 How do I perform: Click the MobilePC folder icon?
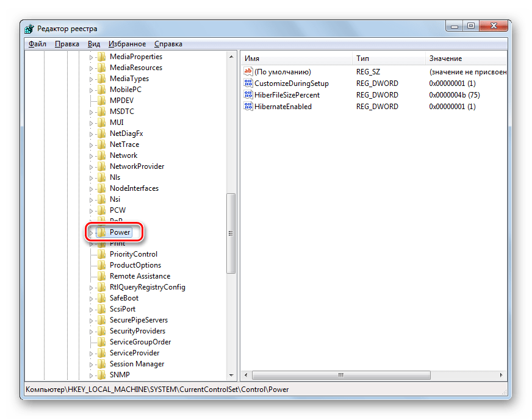tap(101, 90)
